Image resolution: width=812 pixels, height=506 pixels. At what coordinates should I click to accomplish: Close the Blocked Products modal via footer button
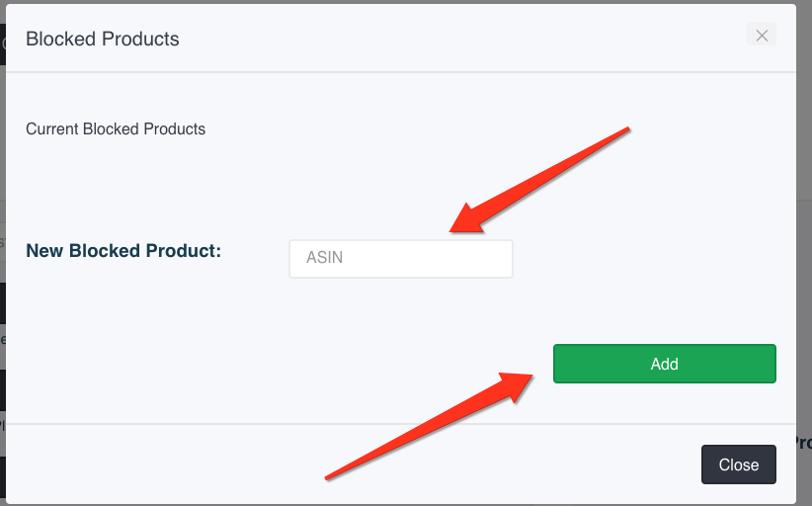click(x=739, y=464)
